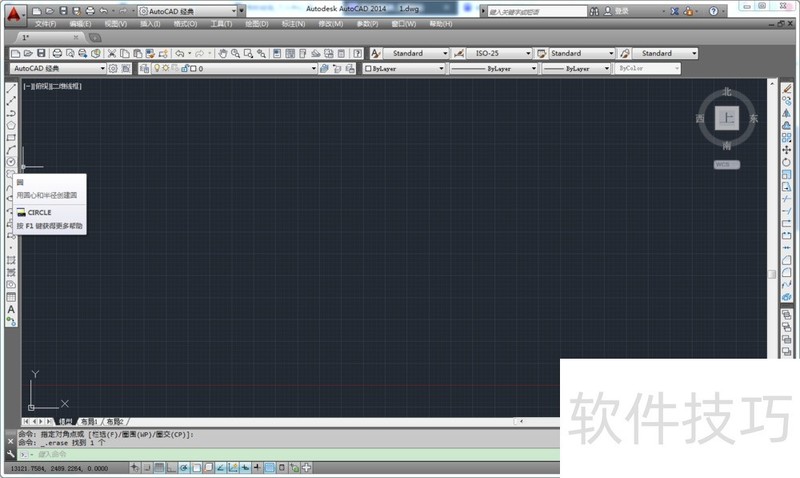This screenshot has width=800, height=478.
Task: Click the Cut (scissors) icon
Action: point(112,53)
